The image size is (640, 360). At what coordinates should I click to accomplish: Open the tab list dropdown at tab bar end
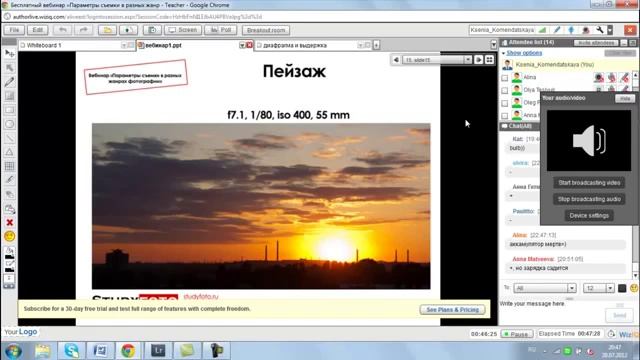tap(493, 45)
